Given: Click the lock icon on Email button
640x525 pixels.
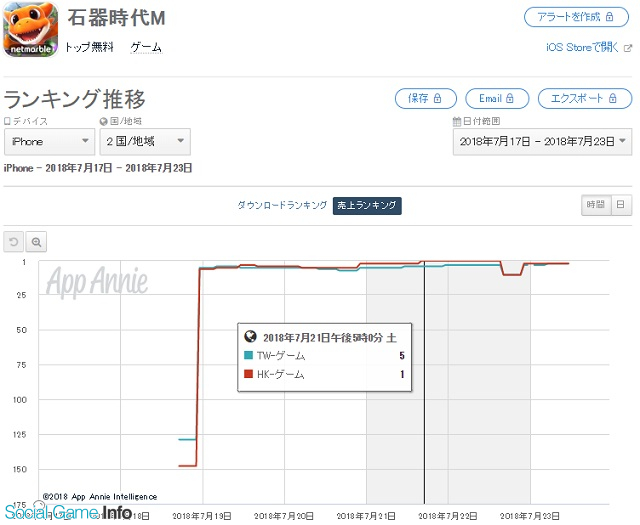Looking at the screenshot, I should pyautogui.click(x=509, y=98).
